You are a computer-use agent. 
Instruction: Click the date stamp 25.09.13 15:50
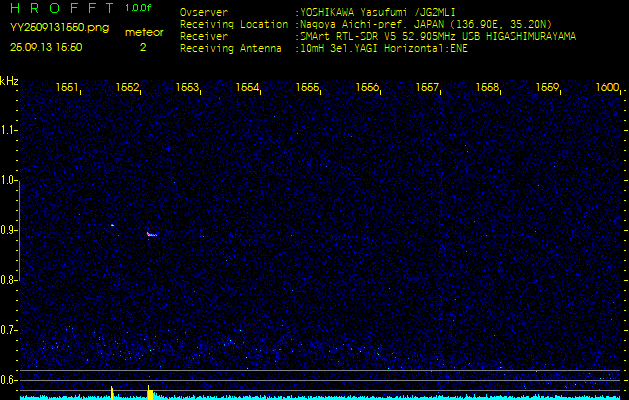tap(46, 47)
